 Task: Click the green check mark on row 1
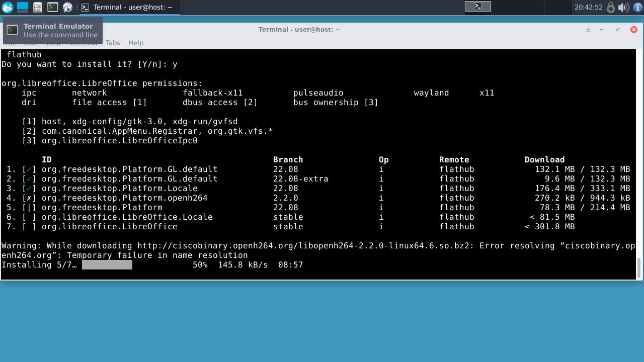tap(29, 169)
